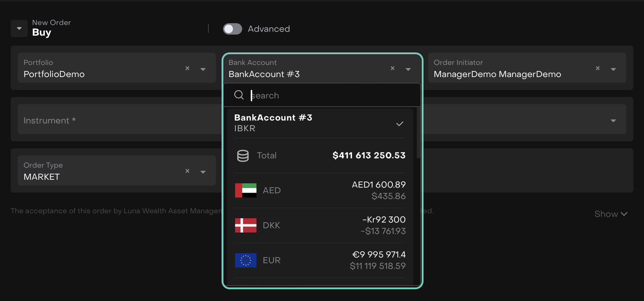Clear the Order Type MARKET selection

pos(187,171)
